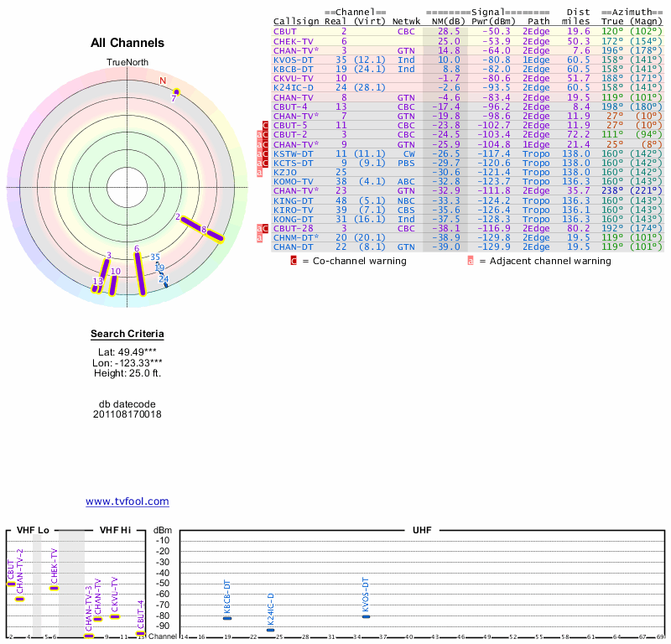The height and width of the screenshot is (644, 671).
Task: Click the KOMO-TV callsign entry
Action: [x=291, y=180]
